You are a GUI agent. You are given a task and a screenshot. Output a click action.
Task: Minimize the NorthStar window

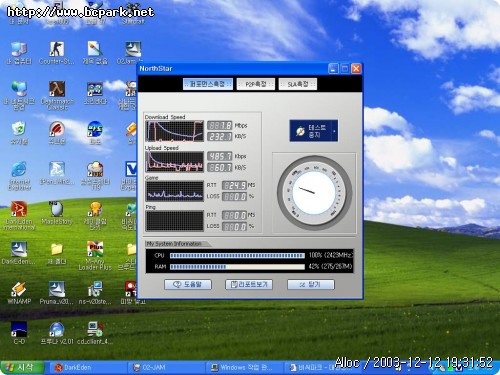333,69
